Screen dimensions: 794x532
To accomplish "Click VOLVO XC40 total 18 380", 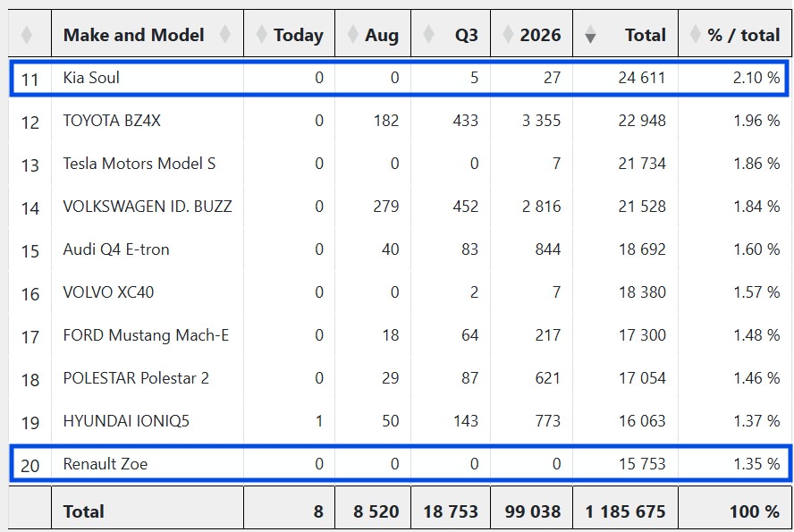I will click(642, 292).
